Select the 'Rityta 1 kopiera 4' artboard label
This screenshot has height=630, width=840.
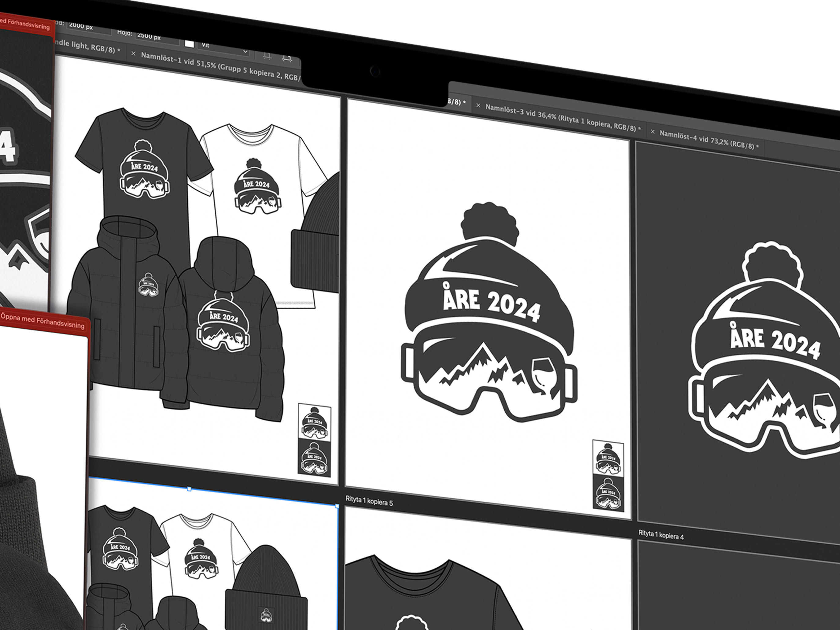click(661, 535)
